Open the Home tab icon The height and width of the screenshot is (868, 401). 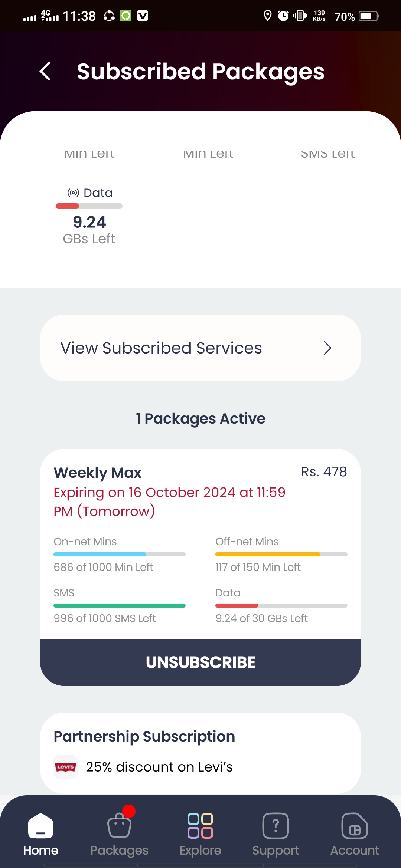pos(40,826)
